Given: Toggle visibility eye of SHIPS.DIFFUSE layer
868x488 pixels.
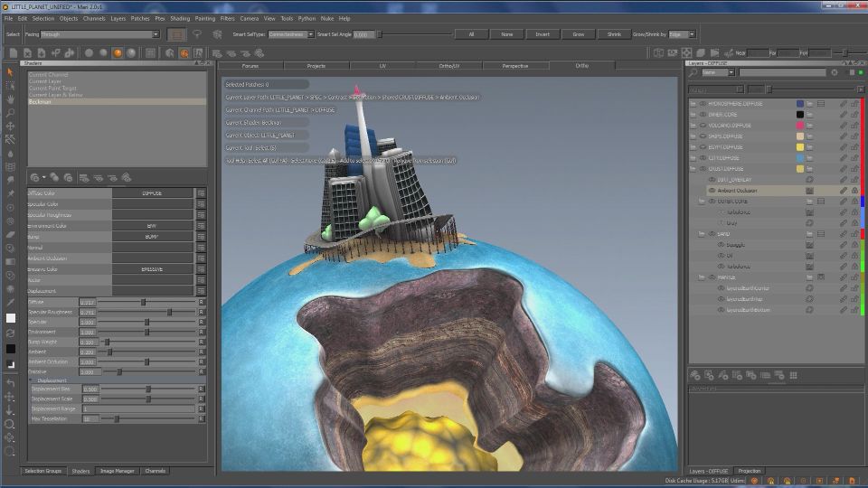Looking at the screenshot, I should tap(703, 136).
